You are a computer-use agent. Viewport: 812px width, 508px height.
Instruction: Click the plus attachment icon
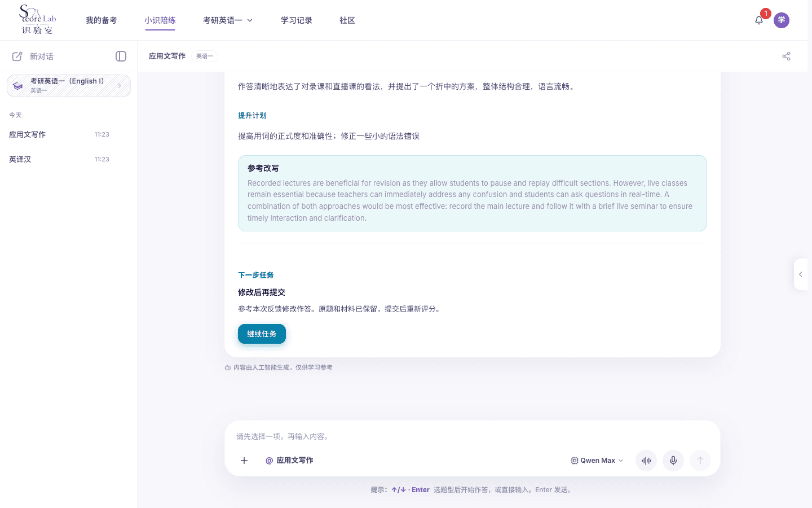(x=244, y=461)
